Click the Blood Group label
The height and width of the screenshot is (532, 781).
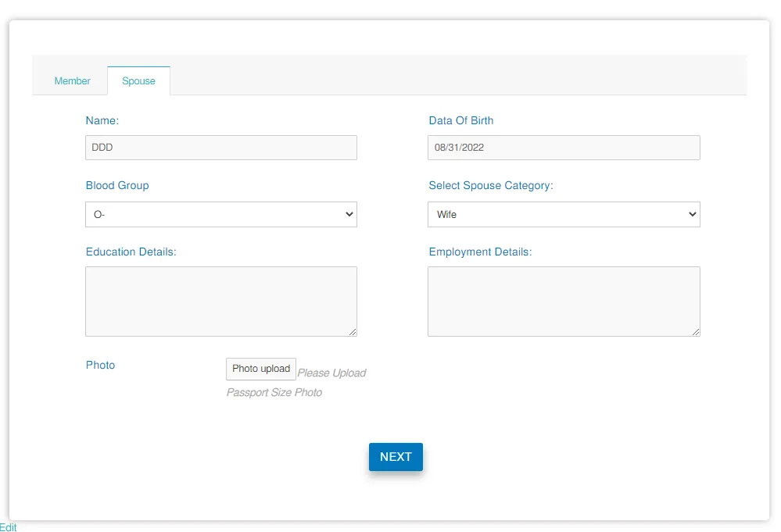(x=117, y=185)
